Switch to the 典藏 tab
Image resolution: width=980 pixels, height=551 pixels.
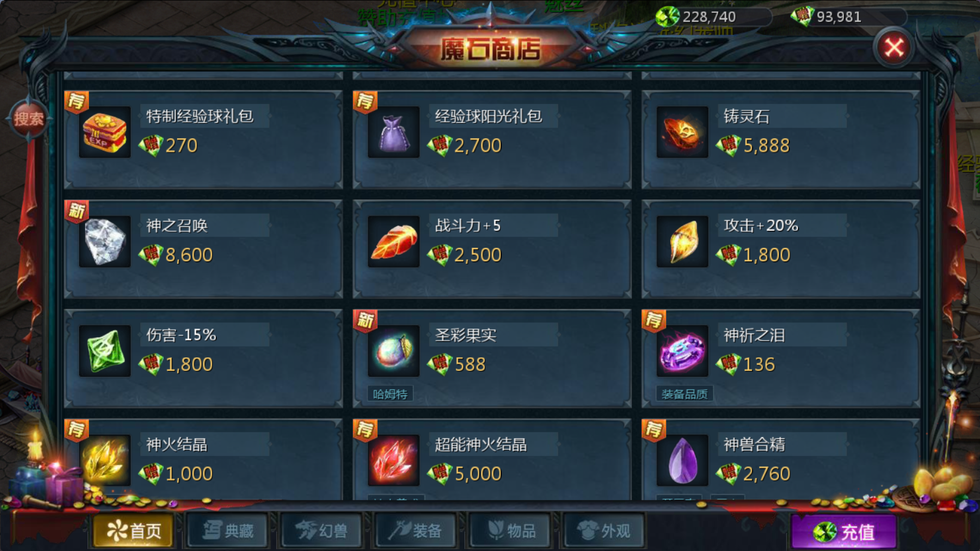pyautogui.click(x=229, y=531)
